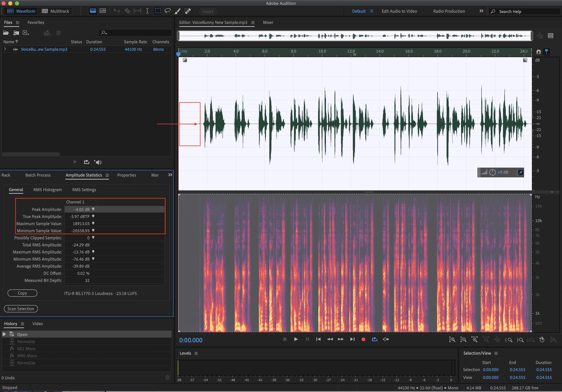Open workspace overflow chevron menu
562x392 pixels.
[481, 11]
